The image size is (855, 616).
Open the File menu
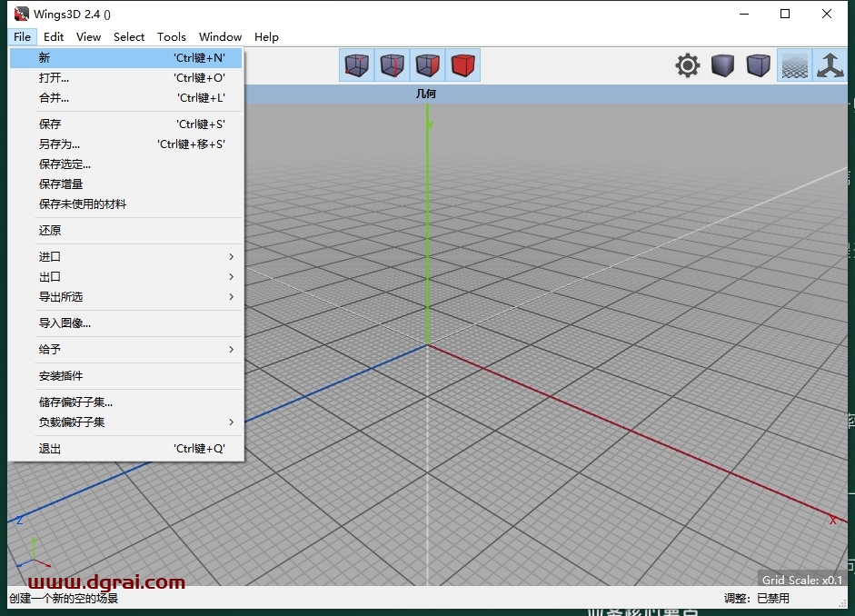point(23,36)
